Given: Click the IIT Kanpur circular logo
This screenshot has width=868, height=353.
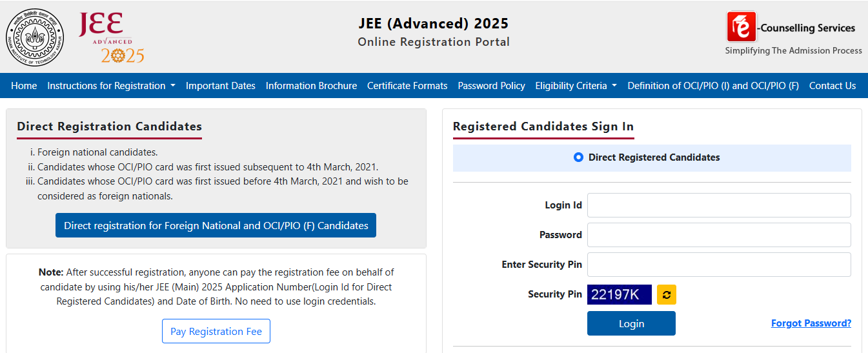Looking at the screenshot, I should click(35, 39).
